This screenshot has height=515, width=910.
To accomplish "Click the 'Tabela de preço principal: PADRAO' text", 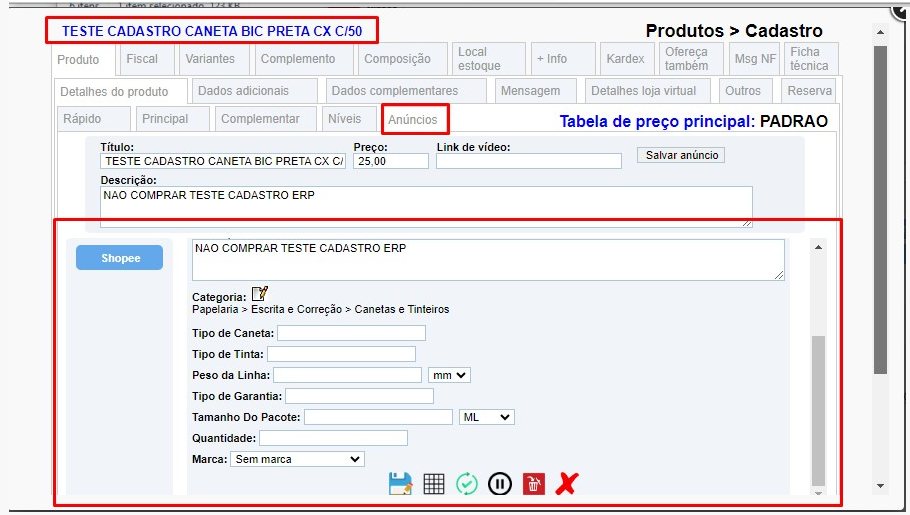I will point(694,121).
